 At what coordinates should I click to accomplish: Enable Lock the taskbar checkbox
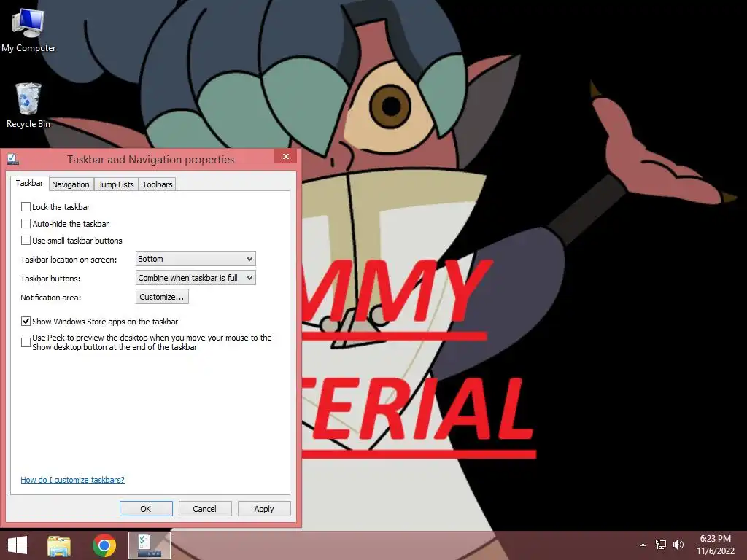click(26, 206)
